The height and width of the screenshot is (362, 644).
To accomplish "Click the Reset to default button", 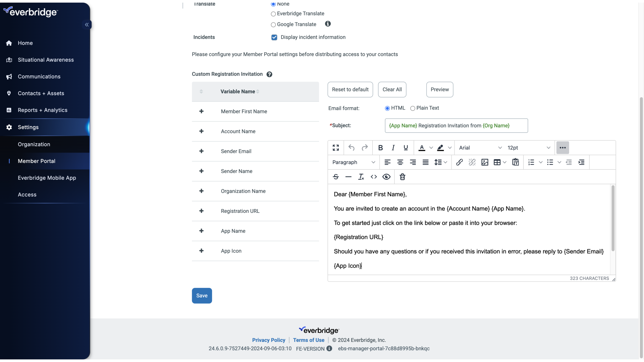I will tap(350, 89).
